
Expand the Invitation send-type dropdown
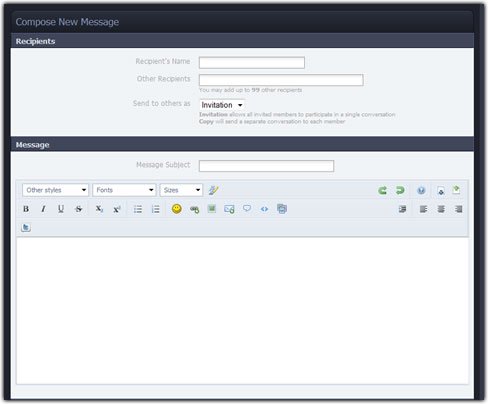tap(222, 105)
